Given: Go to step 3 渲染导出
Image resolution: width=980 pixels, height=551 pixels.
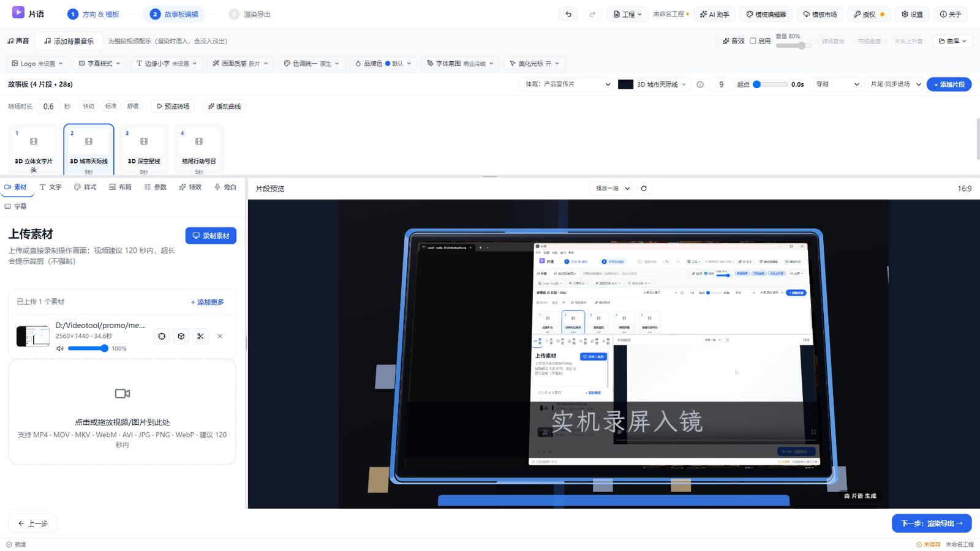Looking at the screenshot, I should click(250, 14).
